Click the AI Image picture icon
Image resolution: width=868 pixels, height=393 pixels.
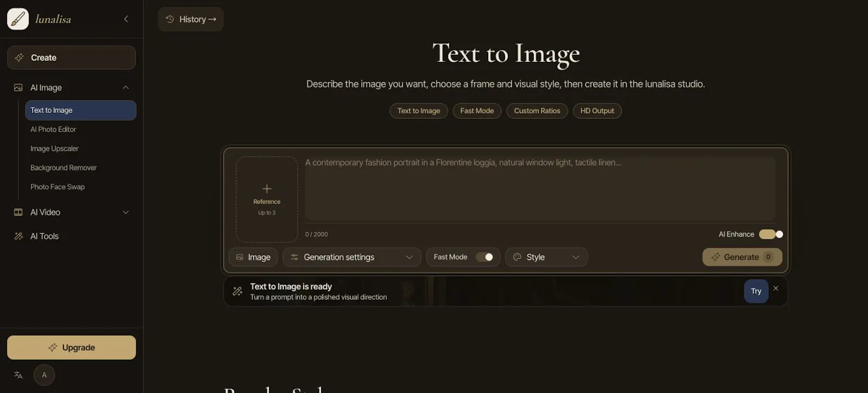tap(18, 87)
